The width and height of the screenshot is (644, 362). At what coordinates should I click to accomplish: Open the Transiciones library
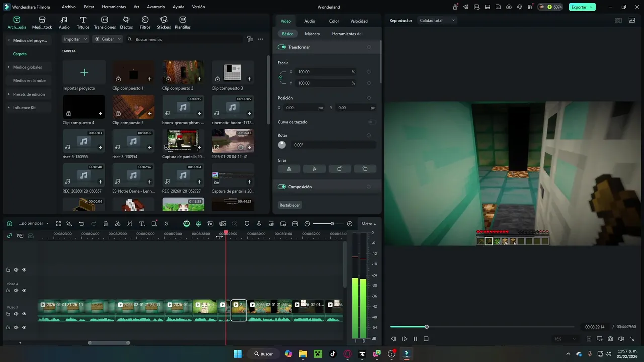(x=105, y=22)
